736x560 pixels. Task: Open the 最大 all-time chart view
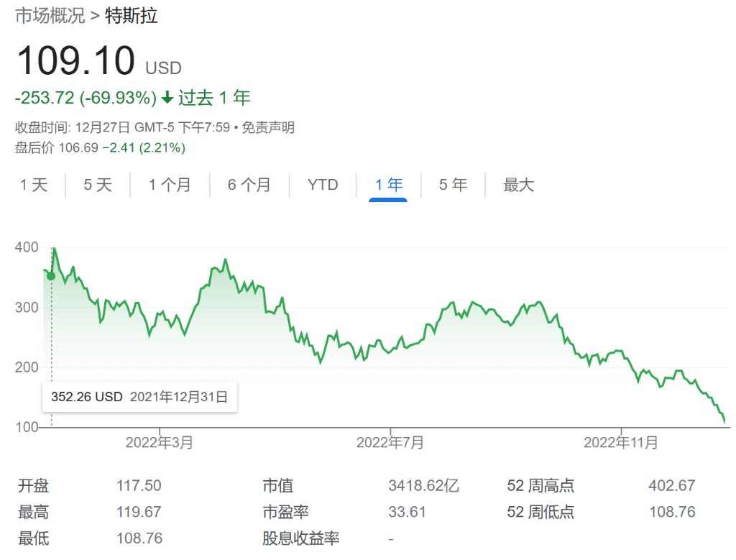[x=517, y=185]
